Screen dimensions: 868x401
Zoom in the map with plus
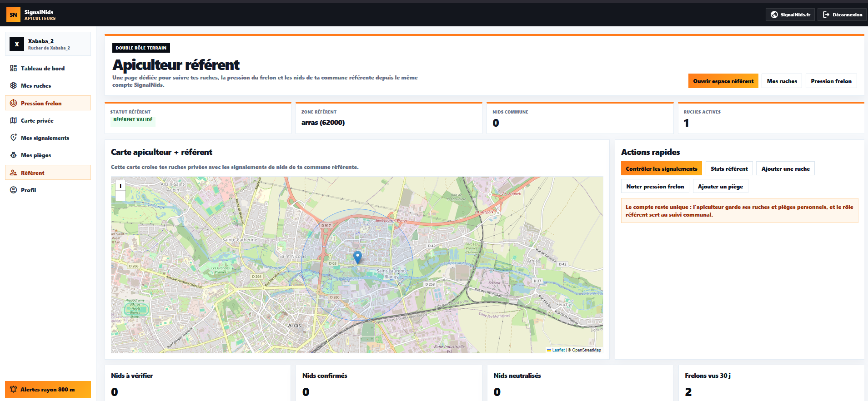tap(120, 186)
